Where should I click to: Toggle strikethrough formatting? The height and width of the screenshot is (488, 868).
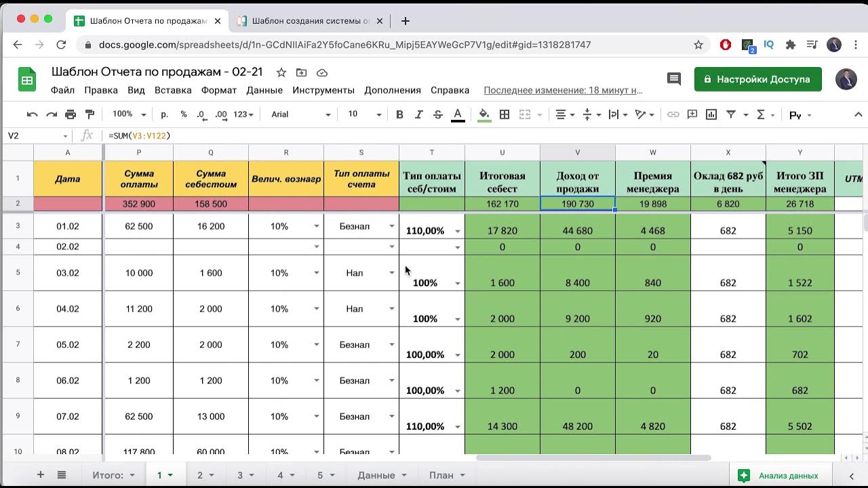pyautogui.click(x=438, y=115)
